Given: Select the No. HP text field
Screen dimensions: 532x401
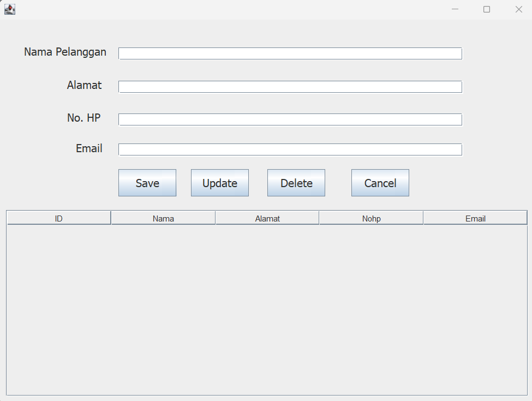Looking at the screenshot, I should pos(290,119).
